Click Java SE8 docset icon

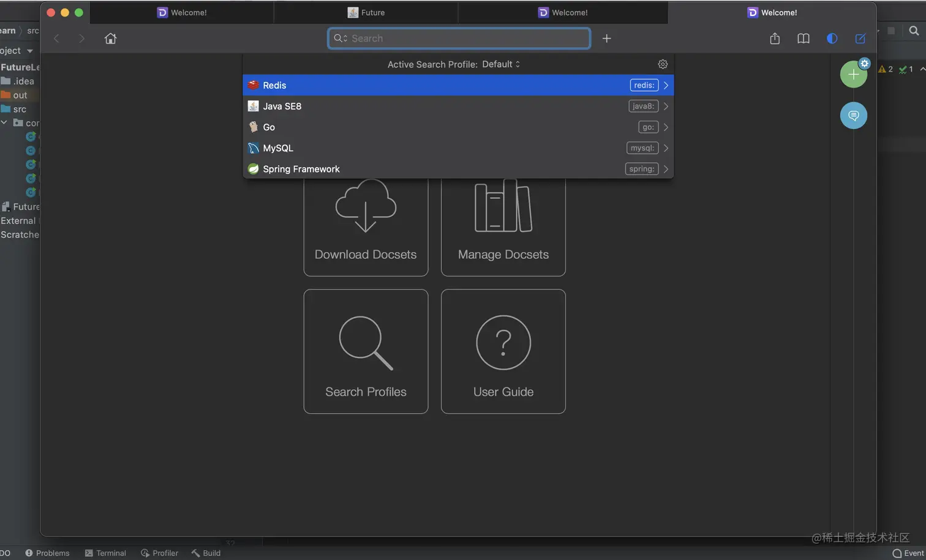[x=253, y=106]
